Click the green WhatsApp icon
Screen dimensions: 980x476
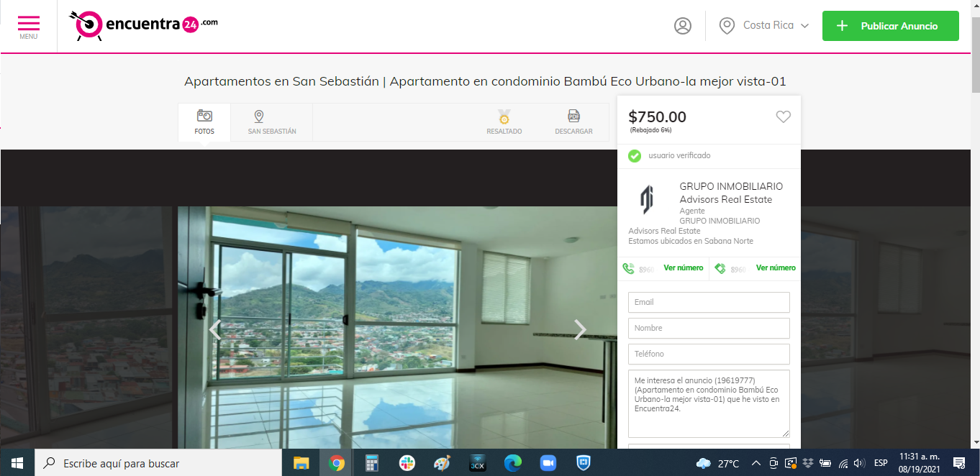click(720, 269)
